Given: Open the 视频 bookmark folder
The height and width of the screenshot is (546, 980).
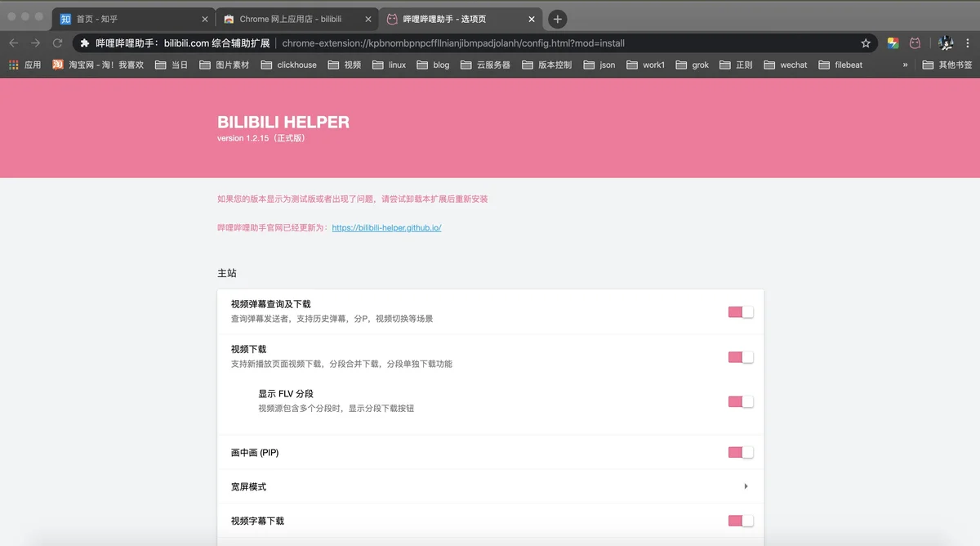Looking at the screenshot, I should pos(344,65).
